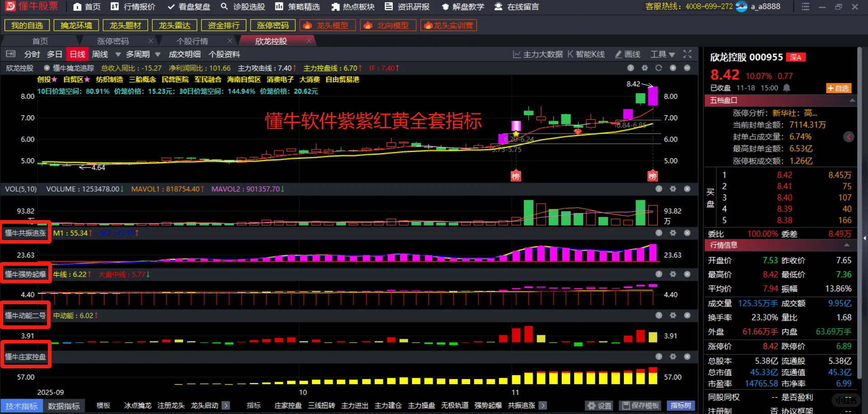The height and width of the screenshot is (414, 868).
Task: Open 行情报价 in top menu
Action: (x=134, y=7)
